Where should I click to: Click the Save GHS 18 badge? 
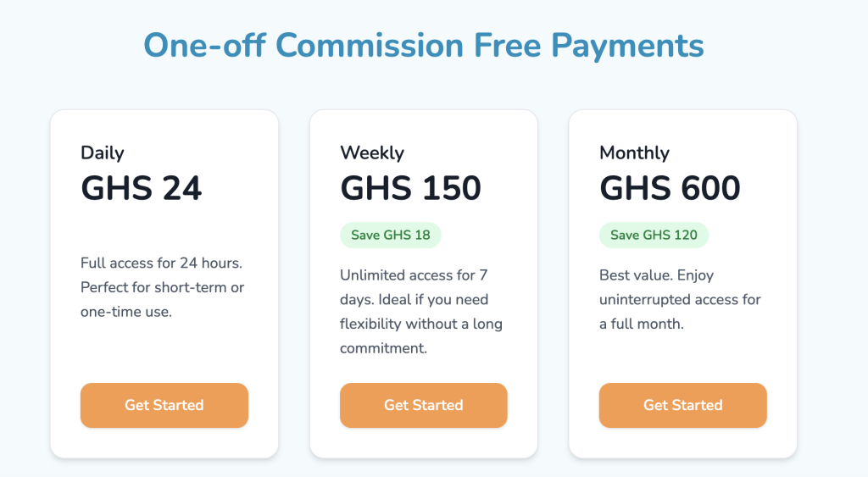click(x=390, y=235)
